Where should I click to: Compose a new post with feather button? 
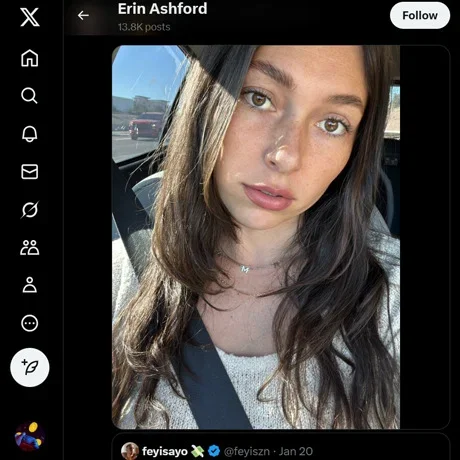[30, 367]
